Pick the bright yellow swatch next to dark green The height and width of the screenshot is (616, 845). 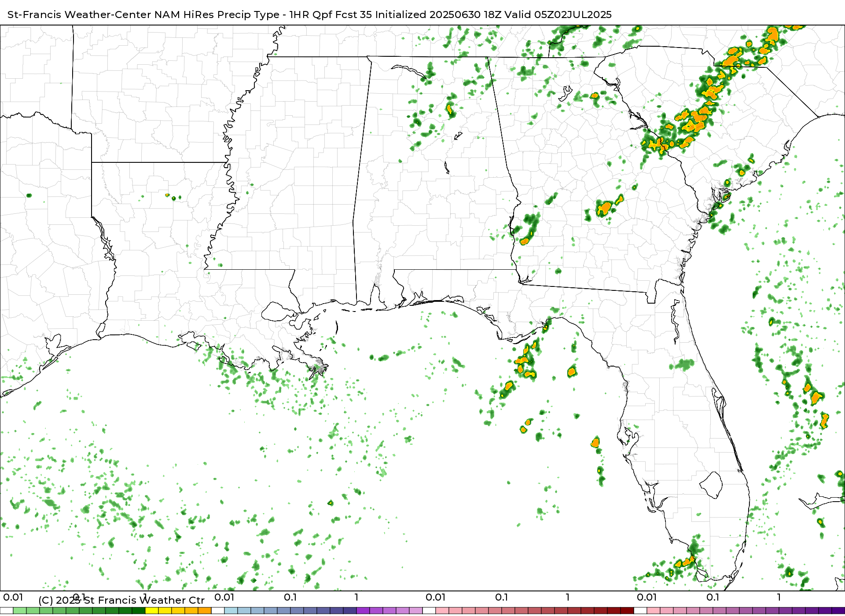click(x=152, y=611)
